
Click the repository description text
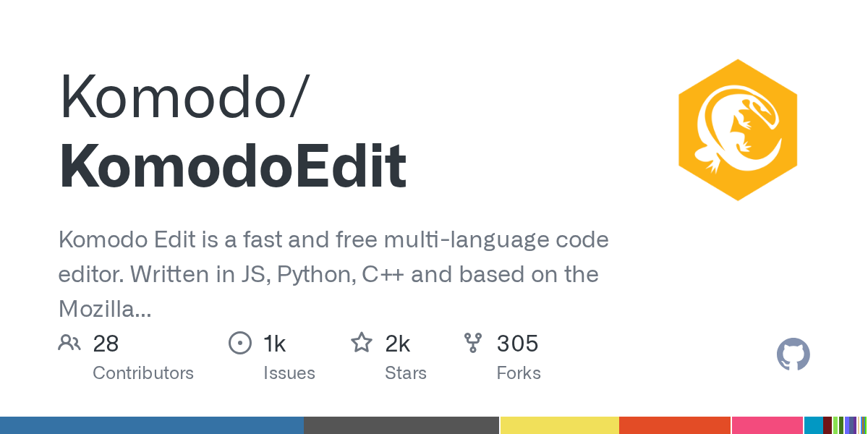333,275
